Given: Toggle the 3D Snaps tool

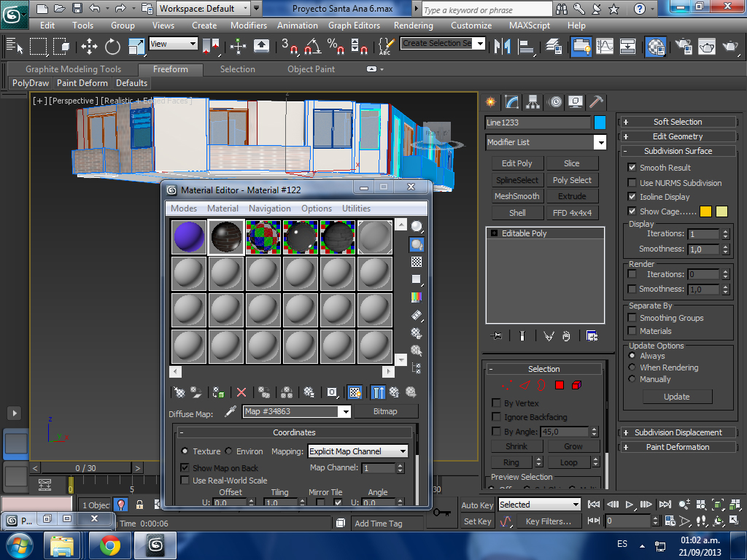Looking at the screenshot, I should tap(289, 46).
